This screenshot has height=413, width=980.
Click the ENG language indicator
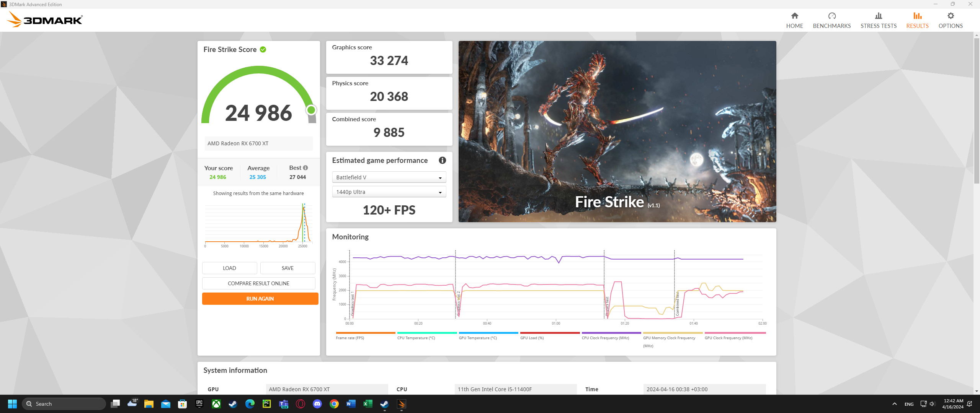tap(909, 404)
